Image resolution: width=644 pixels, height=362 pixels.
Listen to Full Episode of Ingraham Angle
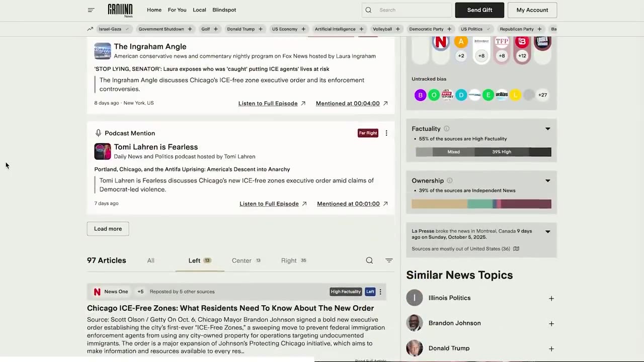[x=272, y=103]
